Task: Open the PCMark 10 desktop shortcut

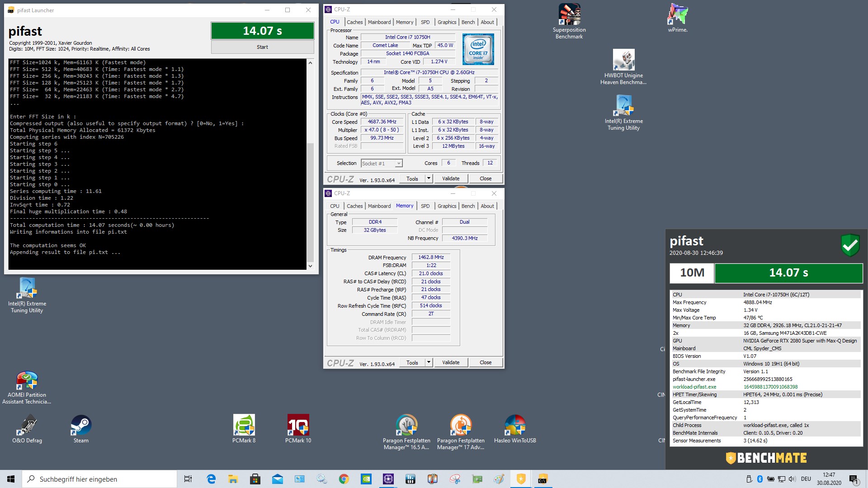Action: click(x=298, y=429)
